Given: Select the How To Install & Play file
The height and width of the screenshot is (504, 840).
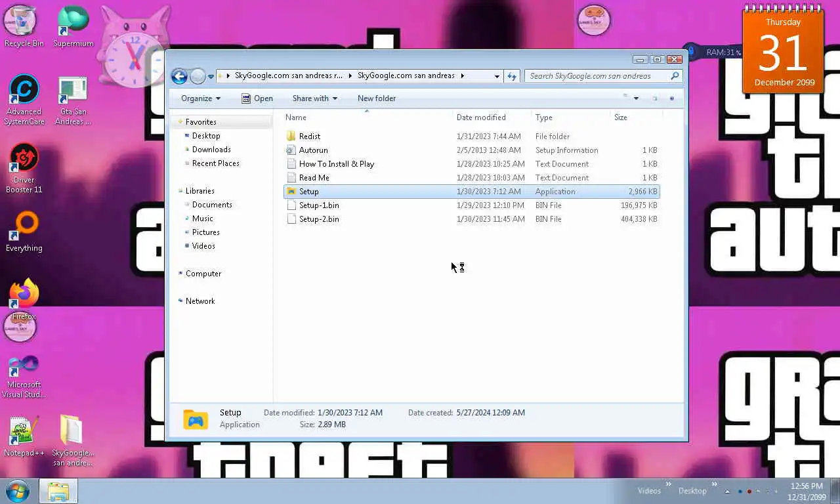Looking at the screenshot, I should click(471, 164).
